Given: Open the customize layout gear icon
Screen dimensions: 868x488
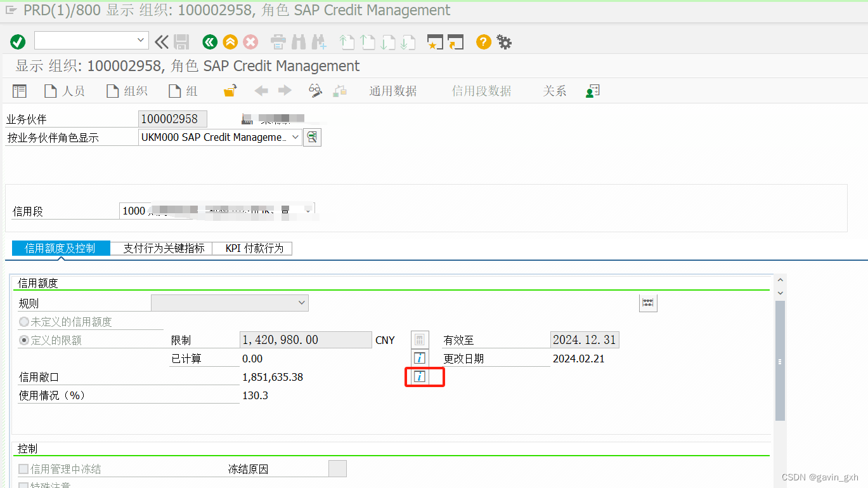Looking at the screenshot, I should click(504, 43).
